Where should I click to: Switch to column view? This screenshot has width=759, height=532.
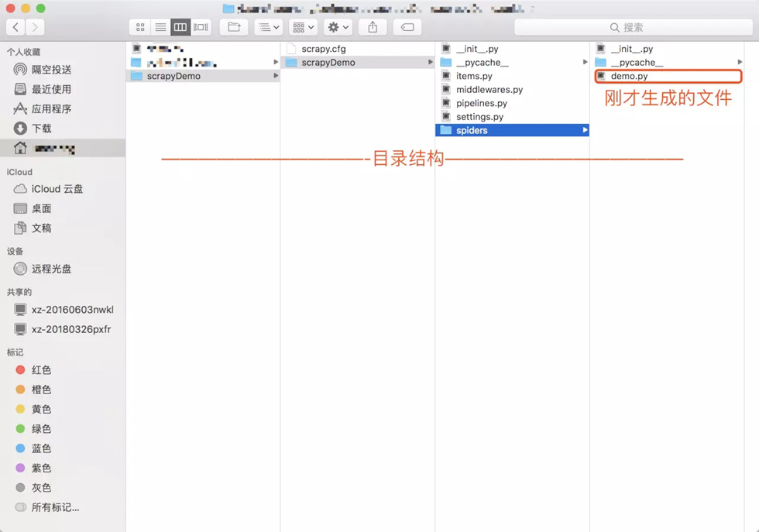180,27
